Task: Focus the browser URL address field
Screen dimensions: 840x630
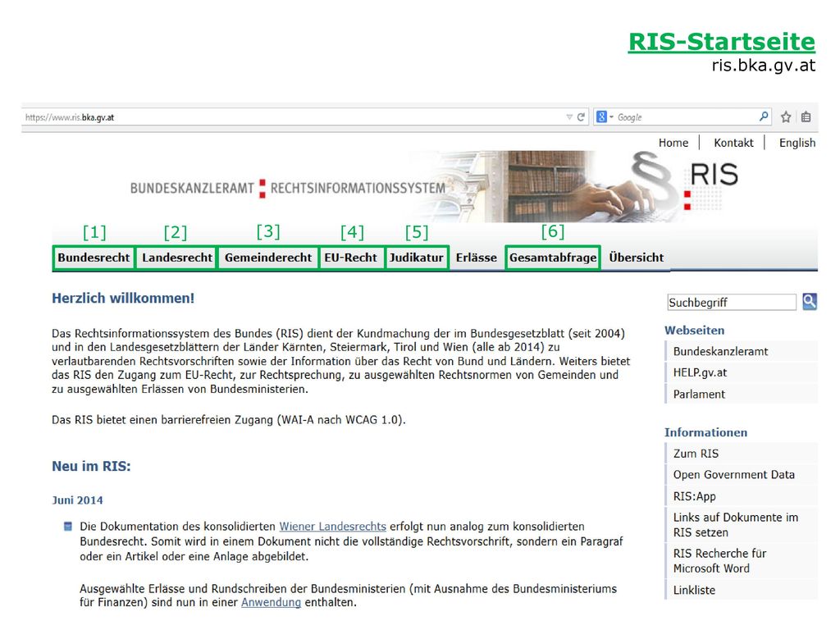Action: click(x=294, y=116)
